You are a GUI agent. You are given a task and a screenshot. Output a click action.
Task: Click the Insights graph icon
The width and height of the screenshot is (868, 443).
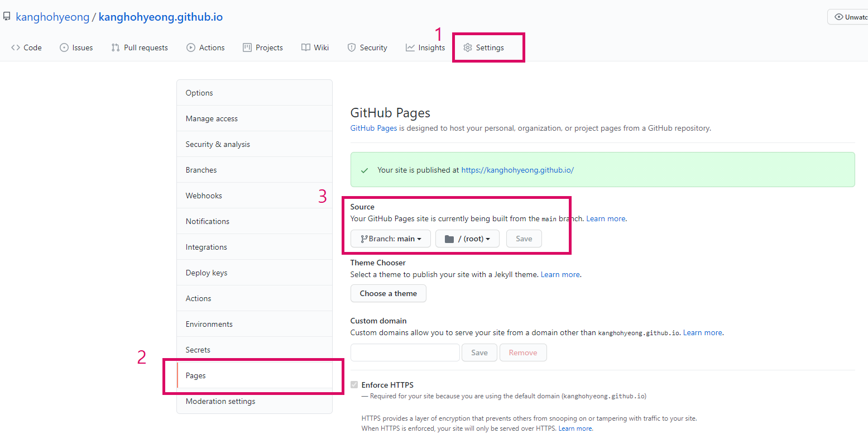coord(410,47)
